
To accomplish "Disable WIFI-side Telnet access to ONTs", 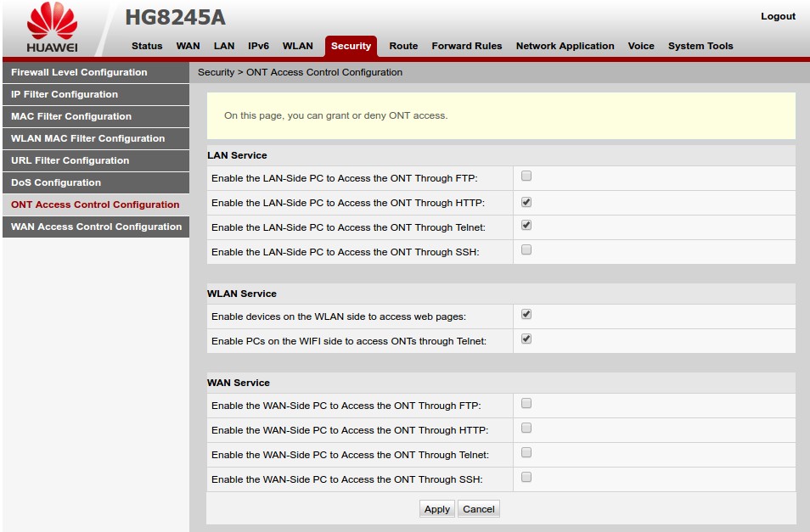I will click(x=526, y=338).
